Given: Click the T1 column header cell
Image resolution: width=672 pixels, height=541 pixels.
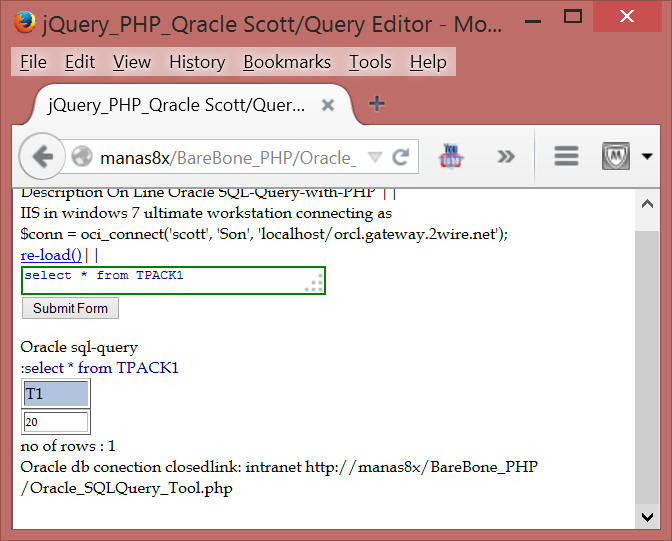Looking at the screenshot, I should coord(56,394).
